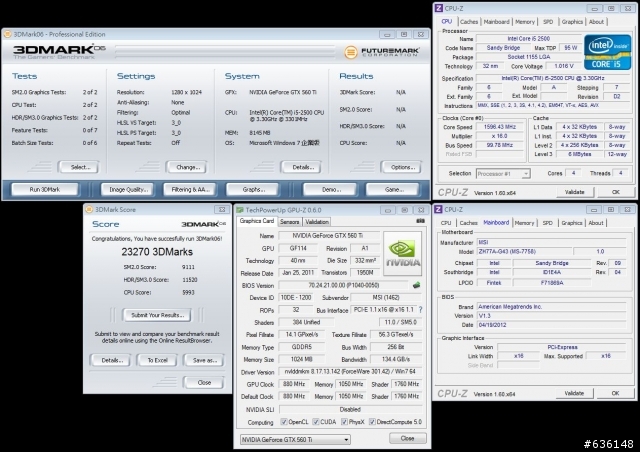This screenshot has width=640, height=452.
Task: Toggle the CUDA checkbox
Action: coord(316,422)
